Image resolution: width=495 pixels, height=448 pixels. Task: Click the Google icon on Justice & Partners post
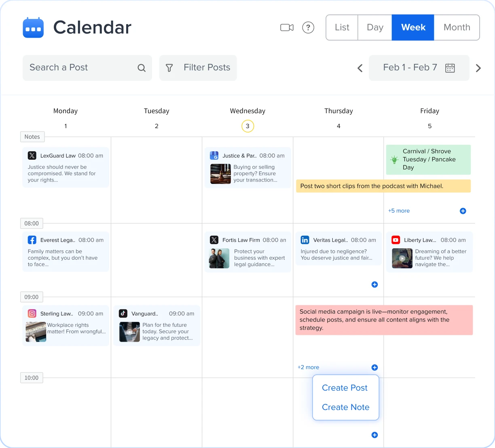click(214, 155)
